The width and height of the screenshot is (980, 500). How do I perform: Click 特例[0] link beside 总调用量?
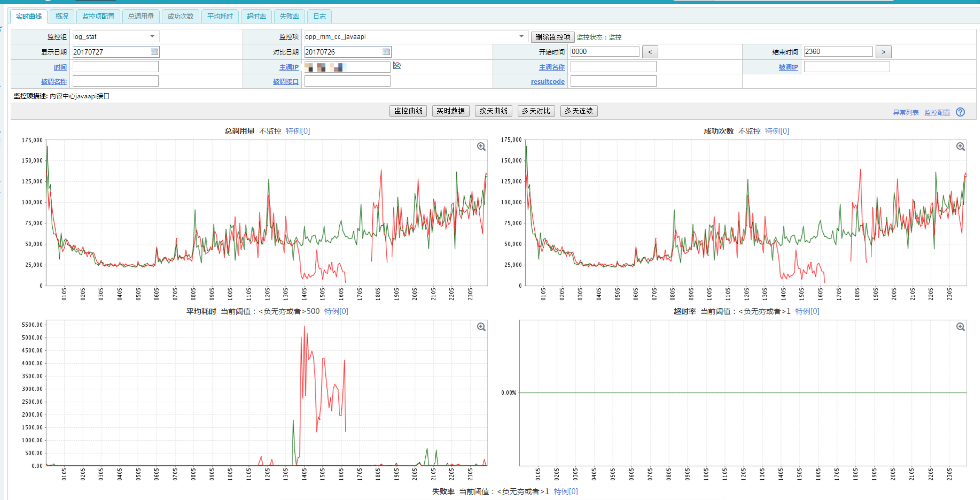tap(298, 131)
